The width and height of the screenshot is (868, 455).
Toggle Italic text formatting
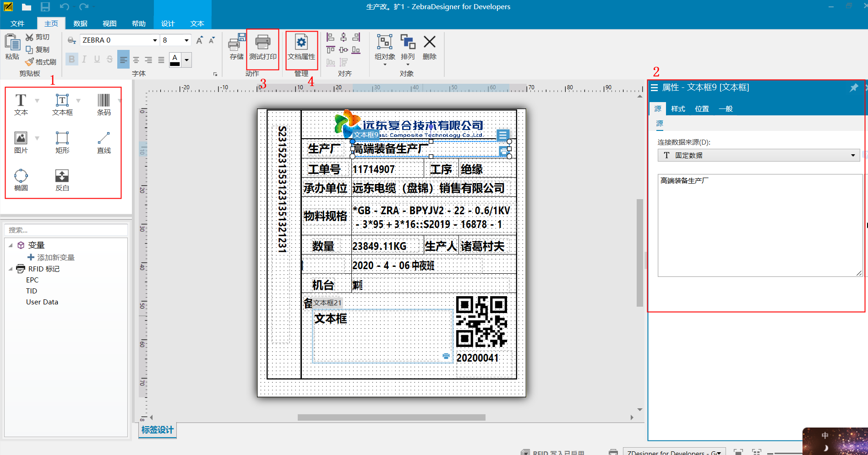click(x=84, y=60)
